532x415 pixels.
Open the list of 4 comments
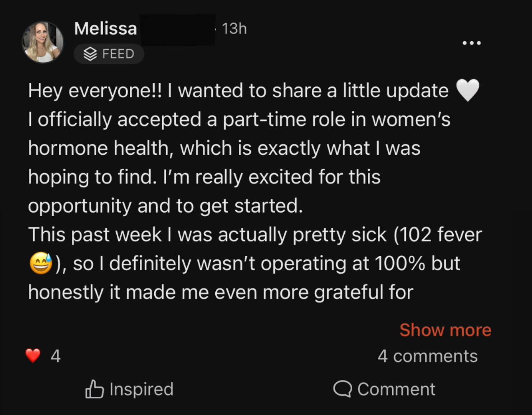[428, 355]
